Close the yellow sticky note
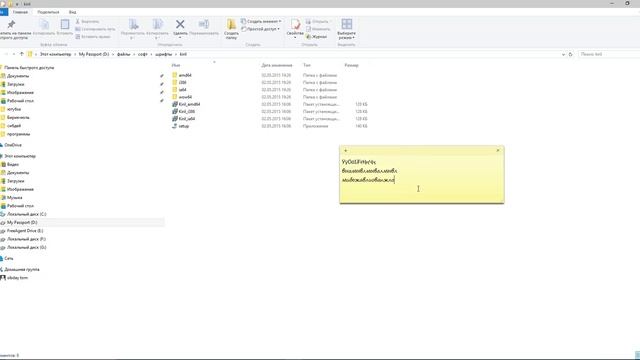The height and width of the screenshot is (360, 640). (498, 150)
